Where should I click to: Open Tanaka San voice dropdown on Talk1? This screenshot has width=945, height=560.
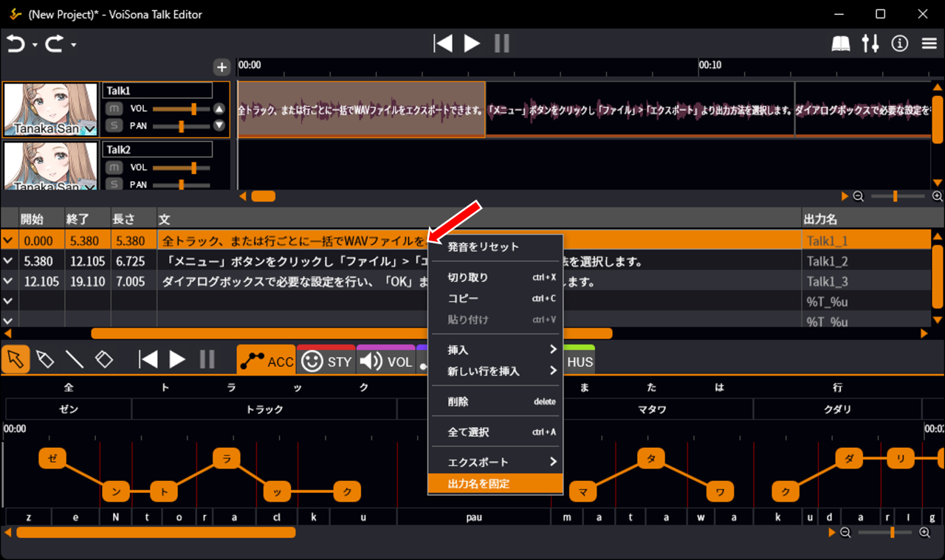click(89, 130)
